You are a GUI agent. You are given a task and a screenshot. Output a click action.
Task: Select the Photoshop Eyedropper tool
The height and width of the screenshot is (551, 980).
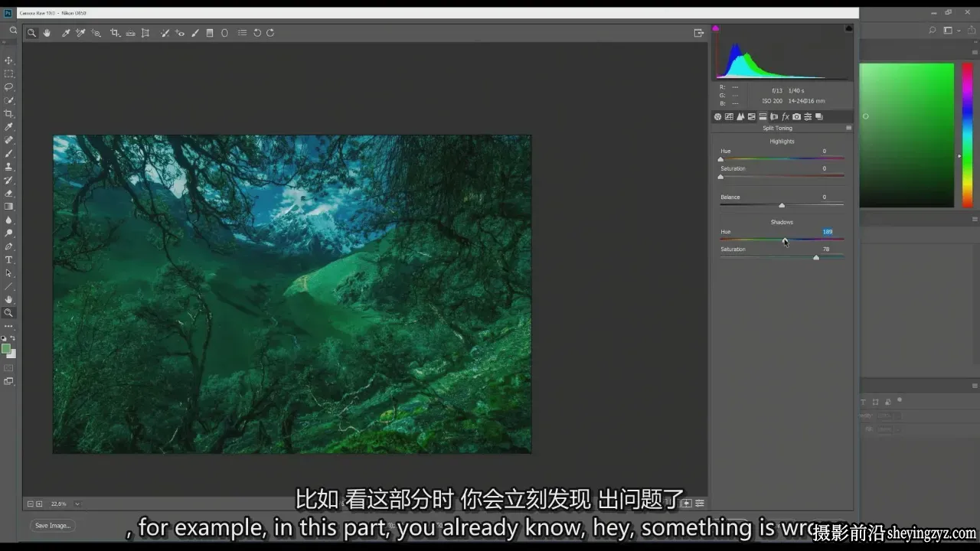(9, 127)
